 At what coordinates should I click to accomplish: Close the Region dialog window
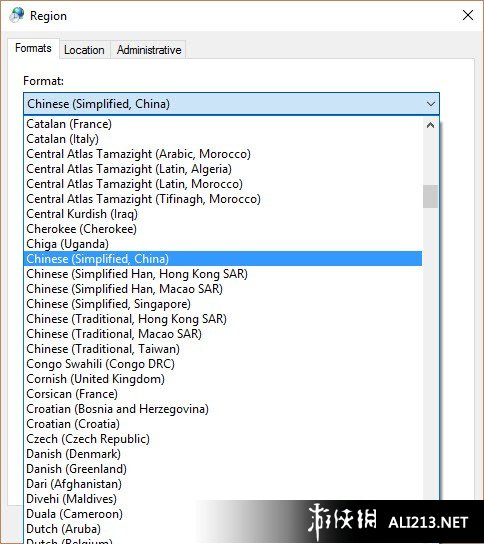tap(468, 15)
